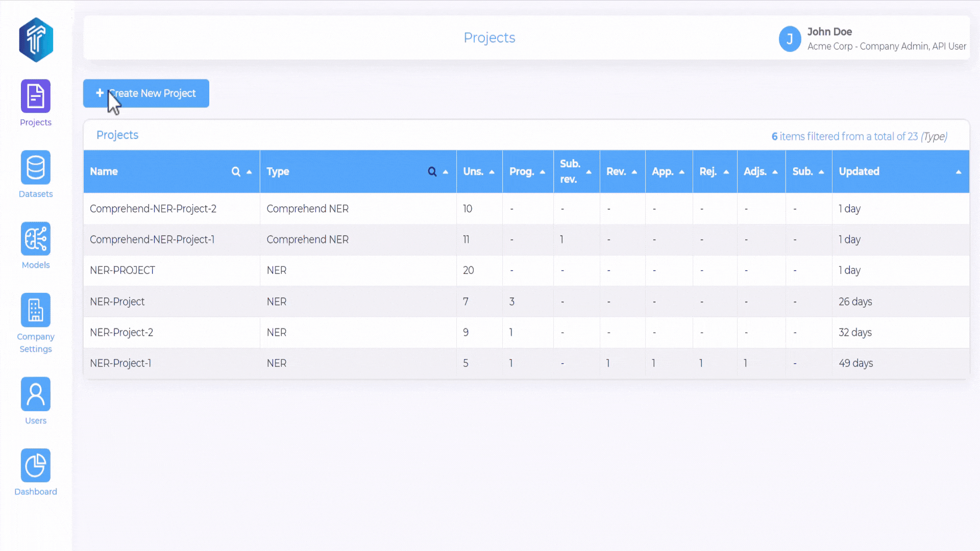Click the Name column header text
Viewport: 980px width, 551px height.
tap(104, 171)
